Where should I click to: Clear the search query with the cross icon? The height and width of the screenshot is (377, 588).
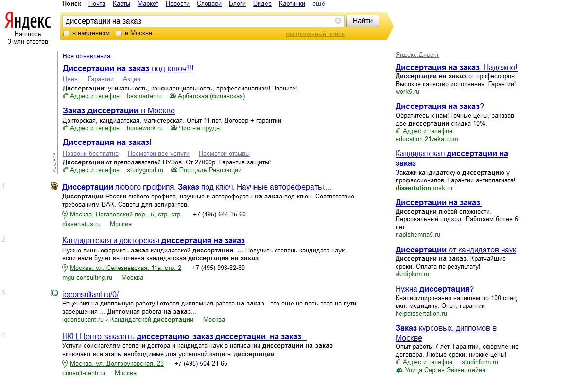pyautogui.click(x=338, y=21)
